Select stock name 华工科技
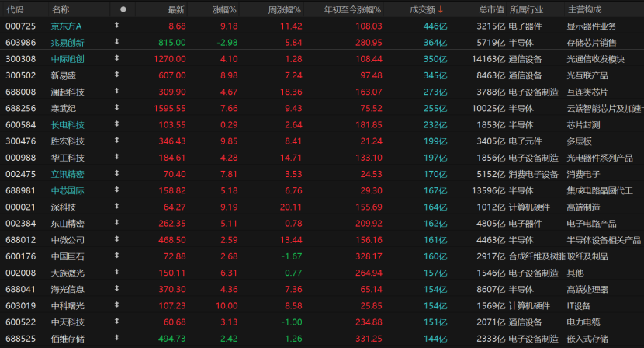This screenshot has height=348, width=644. tap(68, 158)
